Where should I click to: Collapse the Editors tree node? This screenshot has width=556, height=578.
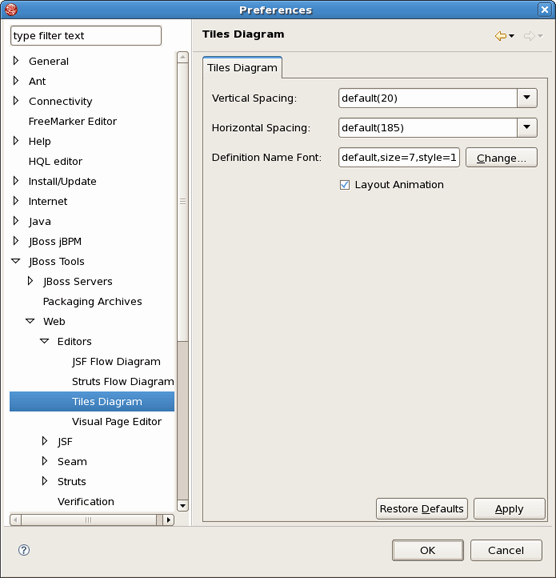click(x=45, y=341)
